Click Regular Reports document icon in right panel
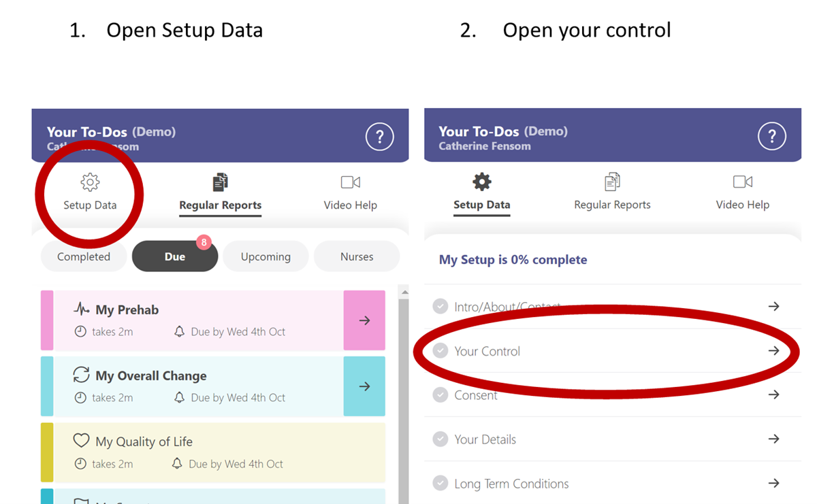Screen dimensions: 817x504 (x=612, y=182)
